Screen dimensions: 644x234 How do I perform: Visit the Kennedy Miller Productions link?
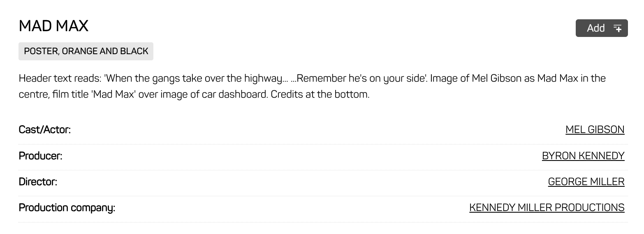547,208
